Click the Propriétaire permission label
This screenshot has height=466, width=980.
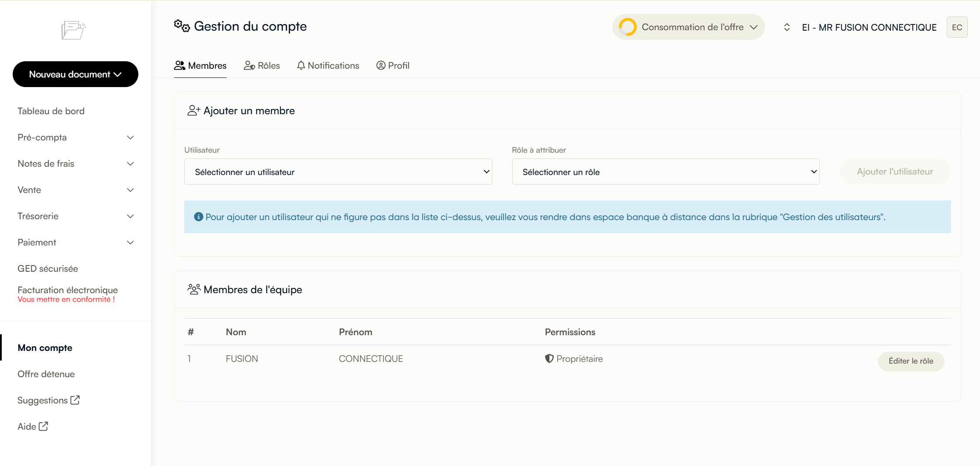(x=580, y=358)
